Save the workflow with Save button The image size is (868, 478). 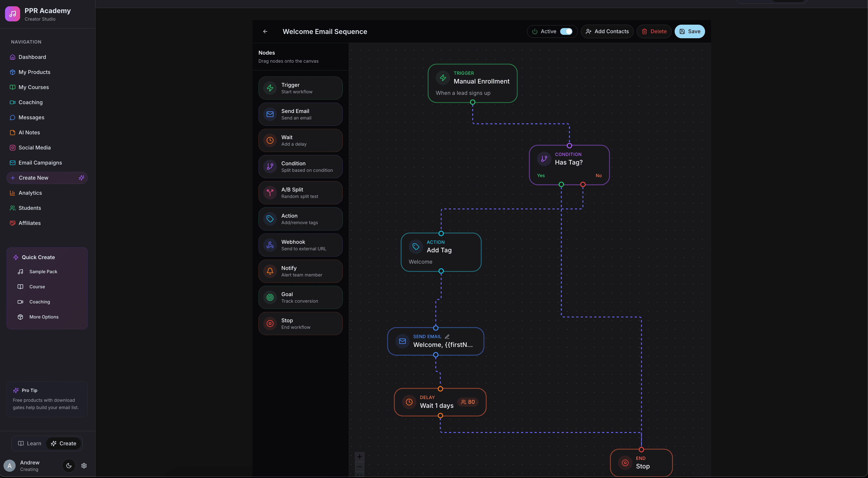tap(689, 31)
